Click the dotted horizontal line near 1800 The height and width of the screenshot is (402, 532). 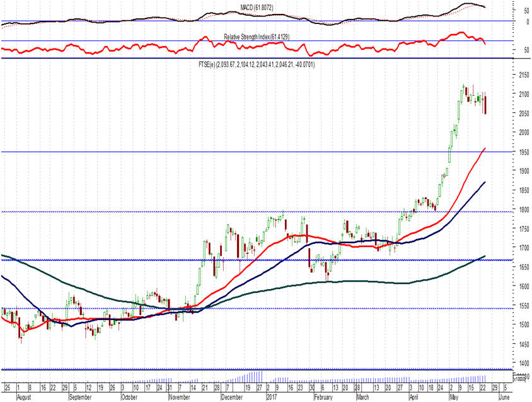click(256, 212)
